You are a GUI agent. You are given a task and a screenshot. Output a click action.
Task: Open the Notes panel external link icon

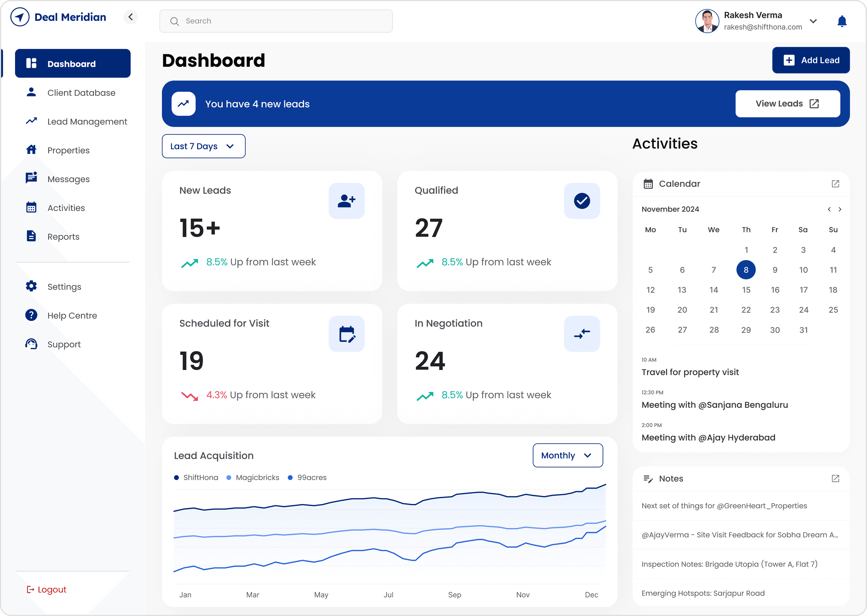835,479
